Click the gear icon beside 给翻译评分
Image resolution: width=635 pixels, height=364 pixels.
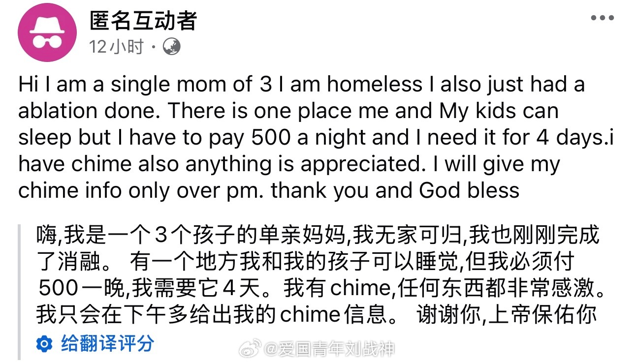[44, 344]
